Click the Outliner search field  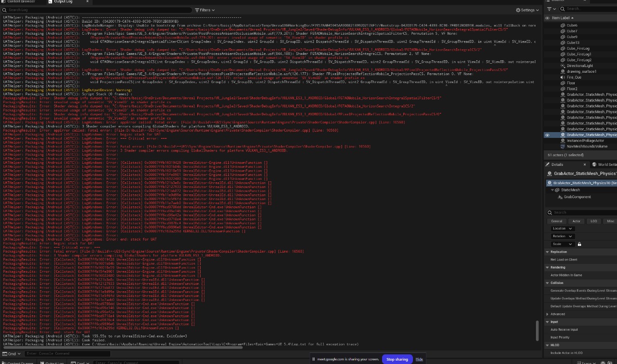(x=589, y=9)
